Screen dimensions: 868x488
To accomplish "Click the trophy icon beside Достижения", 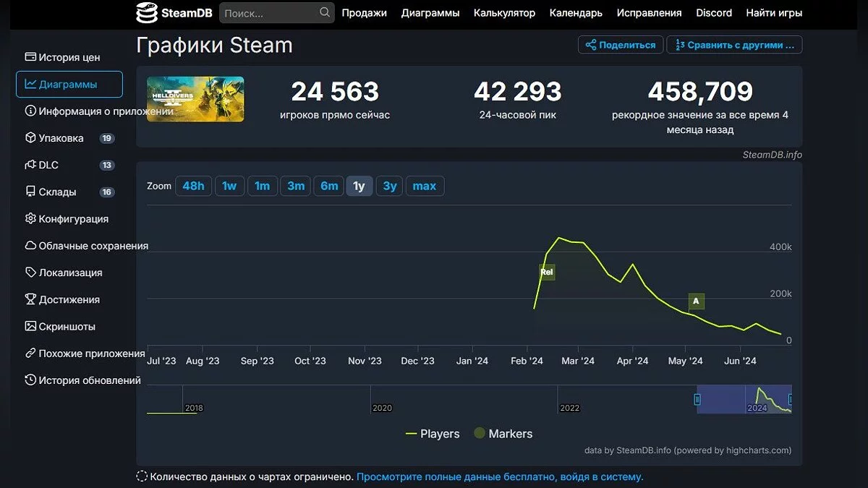I will pyautogui.click(x=30, y=299).
